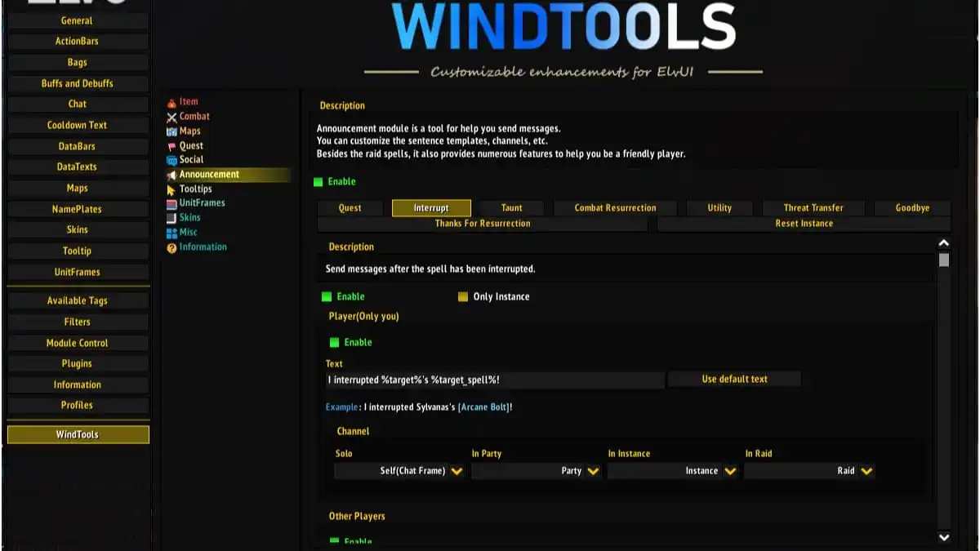Toggle Enable under Player(Only you)

pos(334,342)
